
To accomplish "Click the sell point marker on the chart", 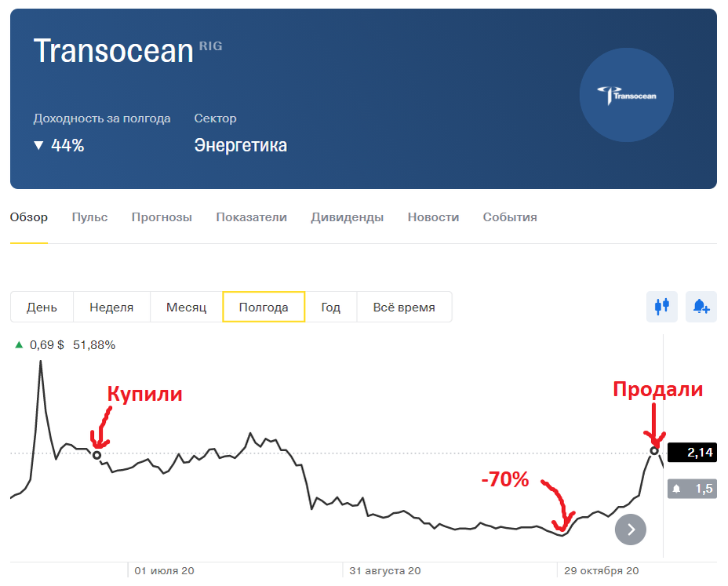I will coord(654,451).
